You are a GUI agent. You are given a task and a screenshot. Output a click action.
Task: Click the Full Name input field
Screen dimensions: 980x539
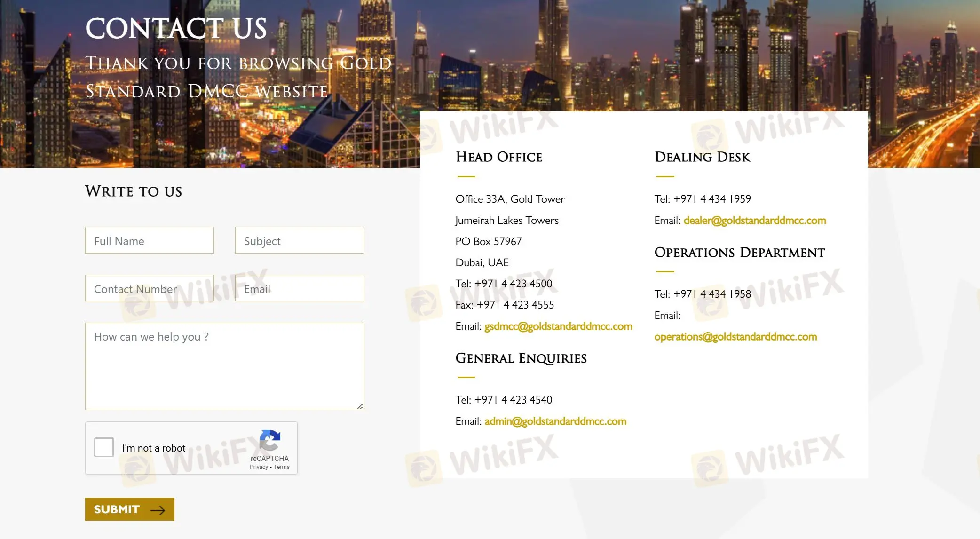coord(149,239)
